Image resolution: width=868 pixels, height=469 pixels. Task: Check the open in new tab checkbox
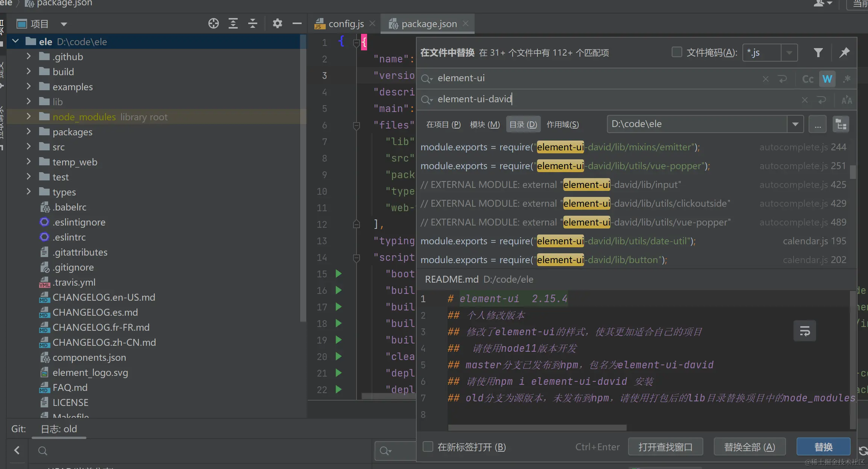pyautogui.click(x=428, y=447)
